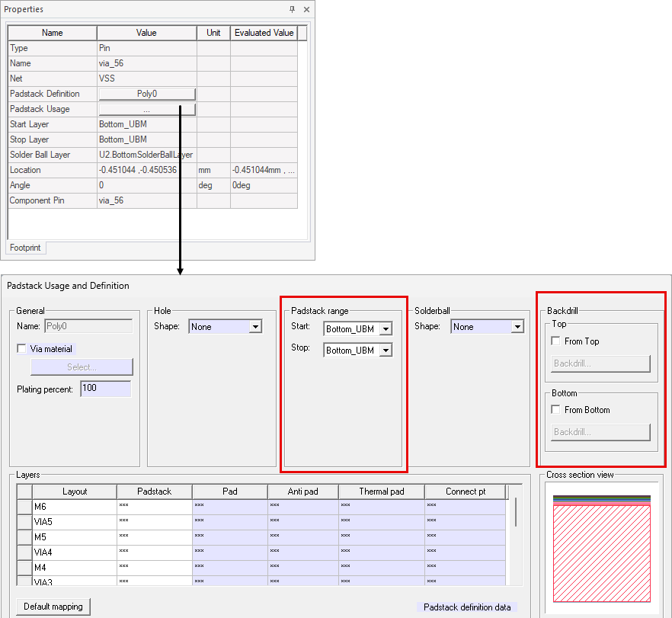Click the Anti pad column header
This screenshot has height=618, width=672.
click(303, 492)
